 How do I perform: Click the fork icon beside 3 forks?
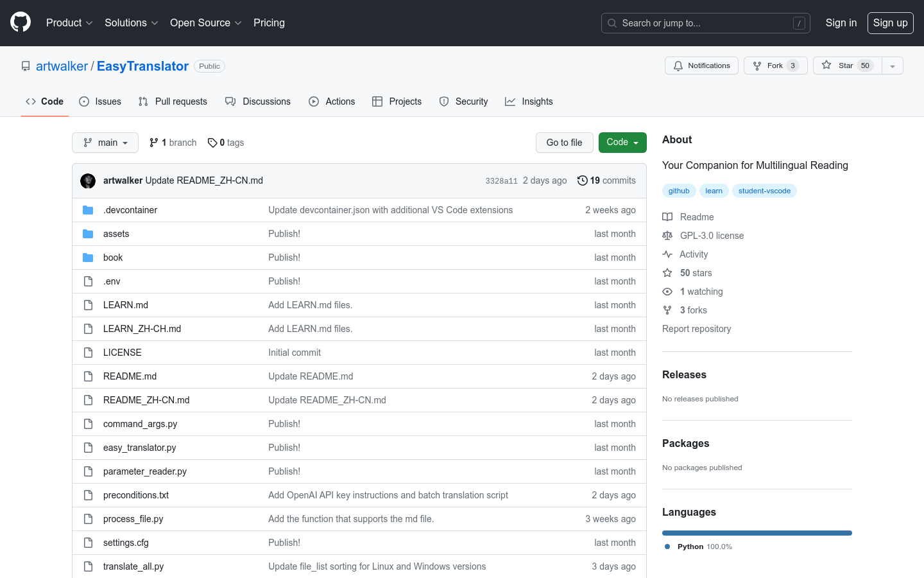click(x=667, y=310)
